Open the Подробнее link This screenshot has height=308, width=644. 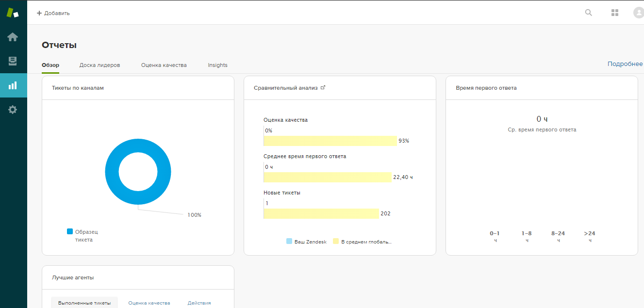click(625, 63)
